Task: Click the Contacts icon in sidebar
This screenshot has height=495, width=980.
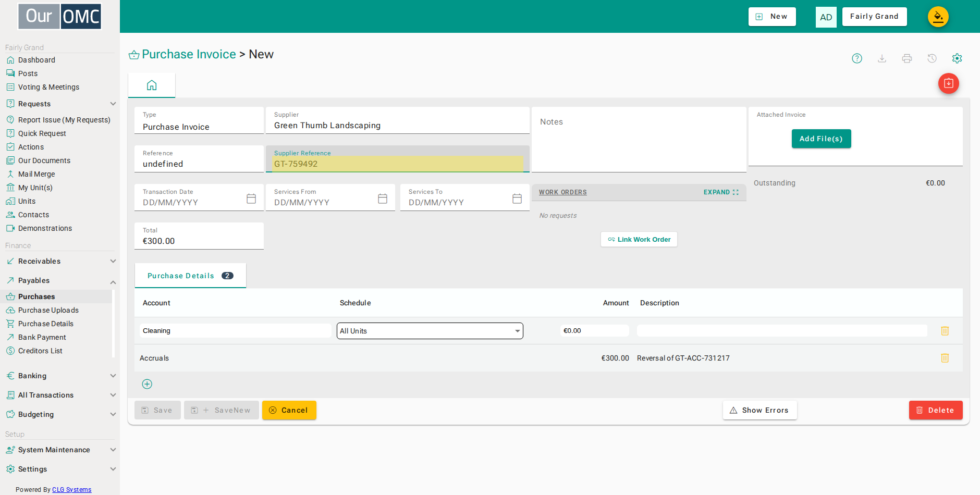Action: [10, 215]
